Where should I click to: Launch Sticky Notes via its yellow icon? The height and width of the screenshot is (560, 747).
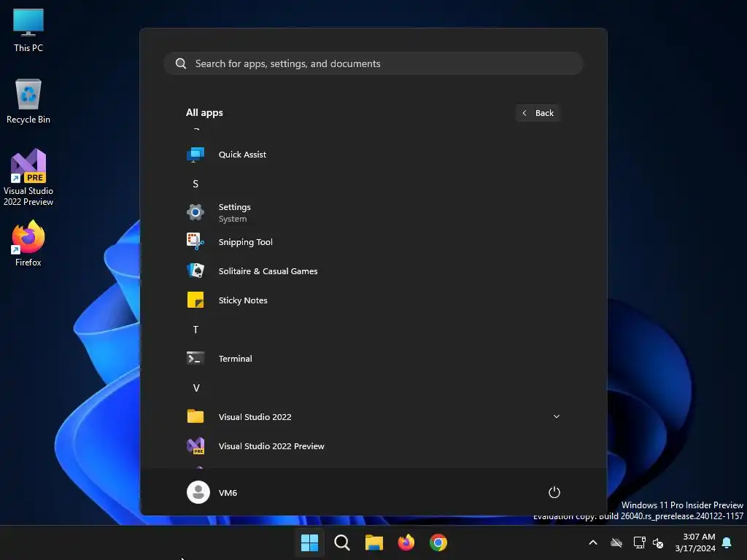pyautogui.click(x=196, y=300)
